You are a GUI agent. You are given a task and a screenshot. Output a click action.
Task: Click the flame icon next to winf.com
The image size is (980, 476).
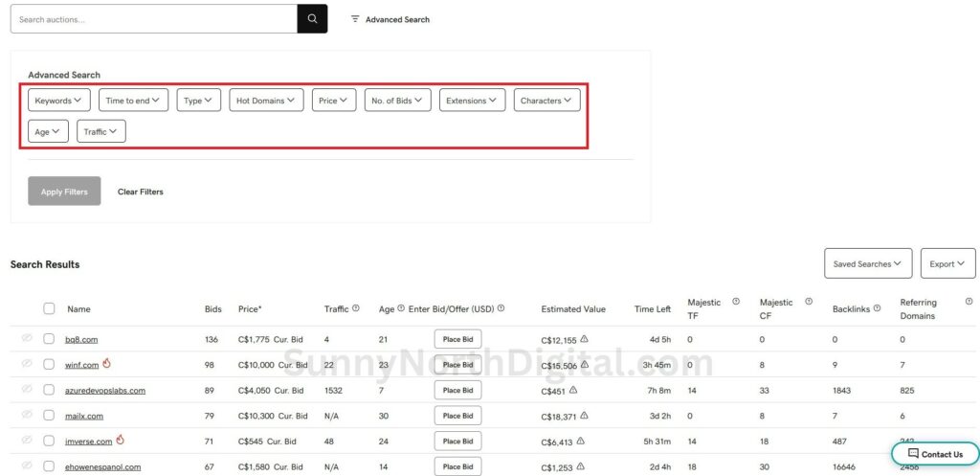(107, 364)
